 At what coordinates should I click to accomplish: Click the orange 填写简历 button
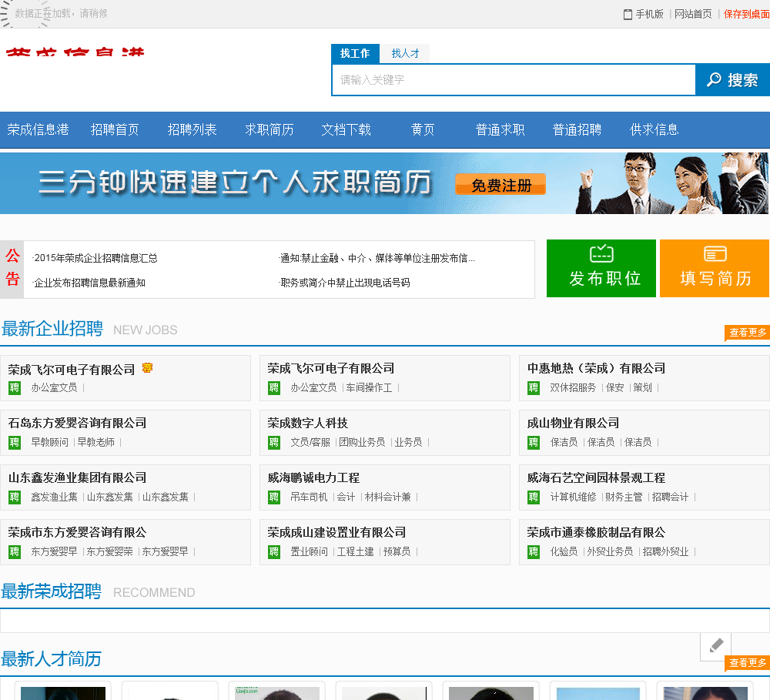[x=714, y=268]
